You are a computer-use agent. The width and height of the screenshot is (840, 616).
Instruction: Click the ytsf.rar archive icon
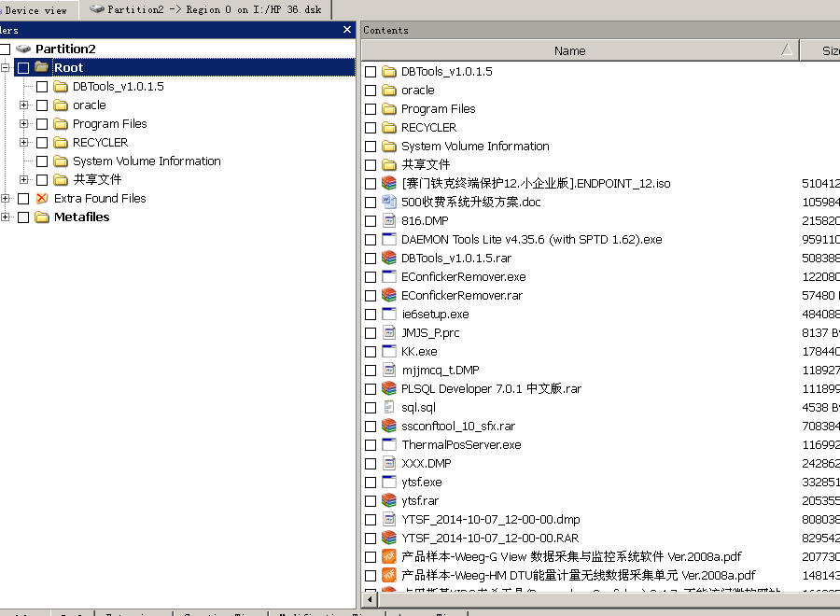tap(389, 500)
